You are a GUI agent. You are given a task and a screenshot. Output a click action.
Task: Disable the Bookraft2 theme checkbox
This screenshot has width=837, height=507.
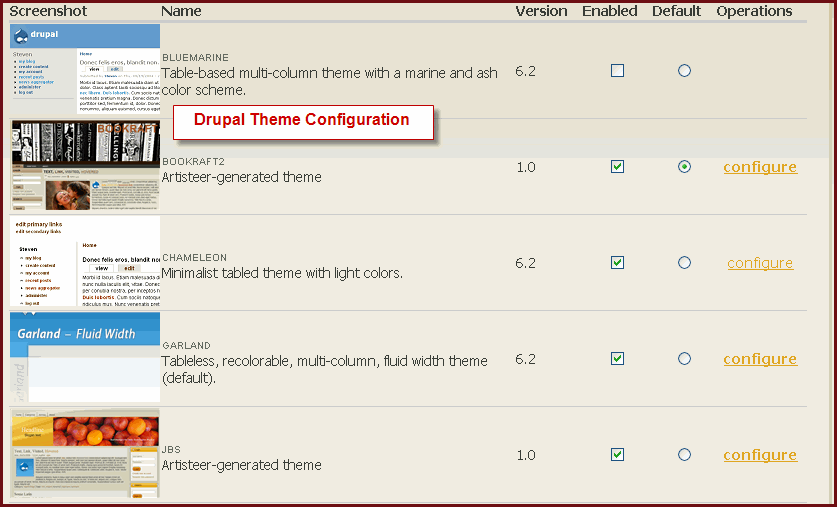618,167
